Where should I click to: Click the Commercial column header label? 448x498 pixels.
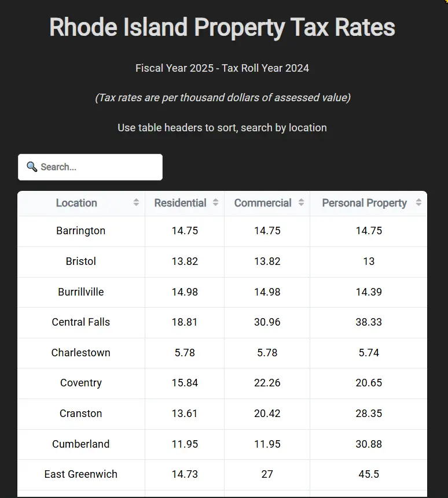click(262, 203)
